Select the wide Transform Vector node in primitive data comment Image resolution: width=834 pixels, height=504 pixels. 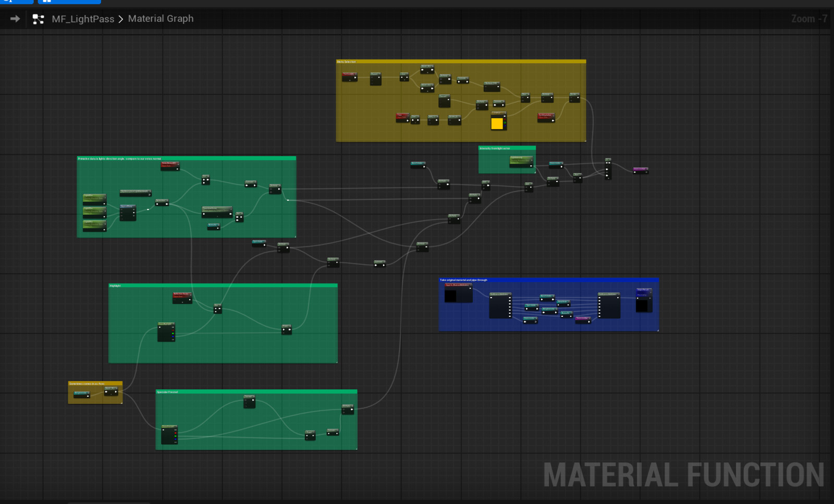(217, 212)
